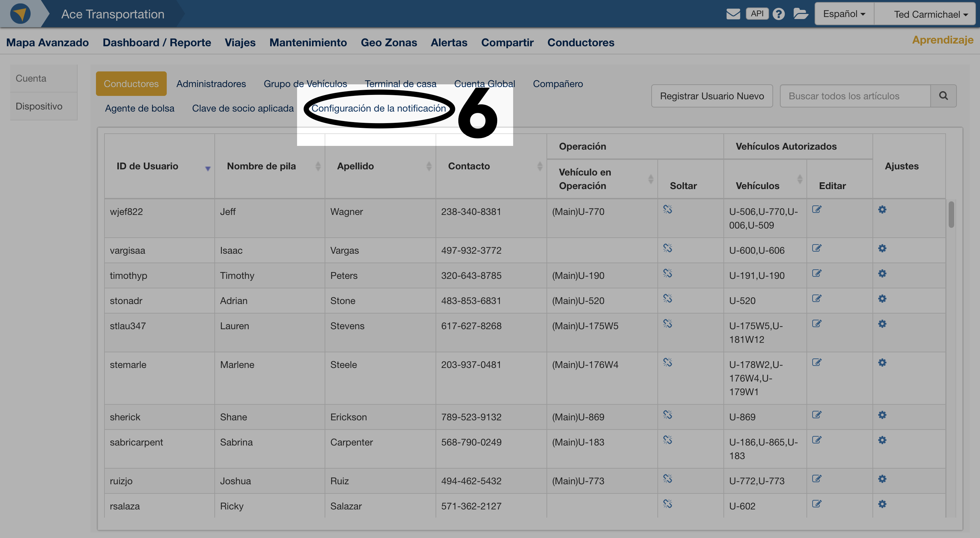This screenshot has height=538, width=980.
Task: Select the Conductores tab
Action: 131,84
